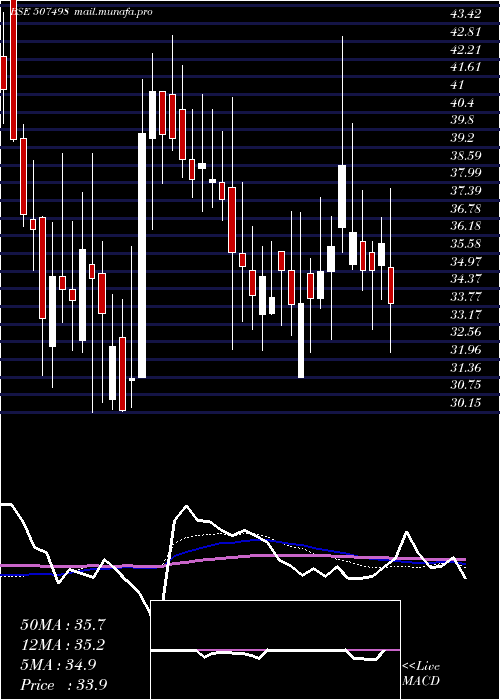
Task: Click the 30.15 price axis label
Action: pos(466,403)
